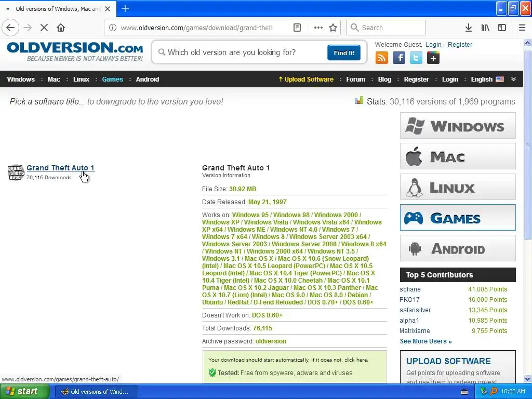Click the page scrollbar down arrow
This screenshot has width=532, height=399.
527,379
